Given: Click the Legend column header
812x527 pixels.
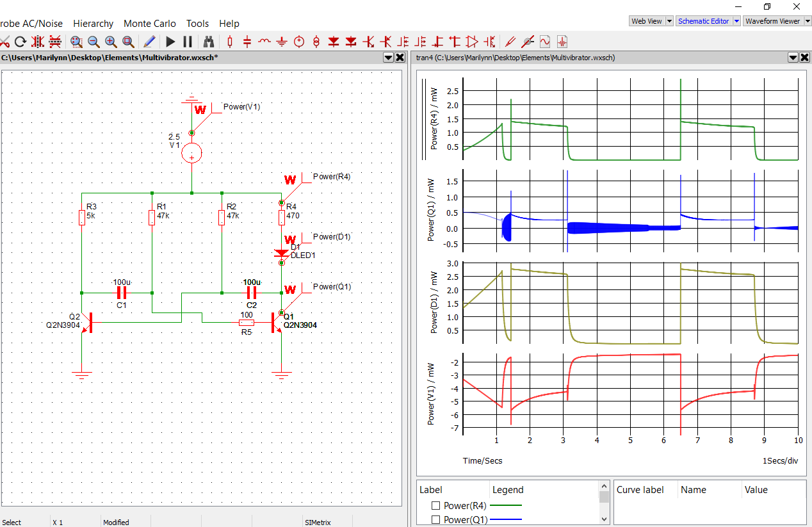Looking at the screenshot, I should click(x=508, y=490).
